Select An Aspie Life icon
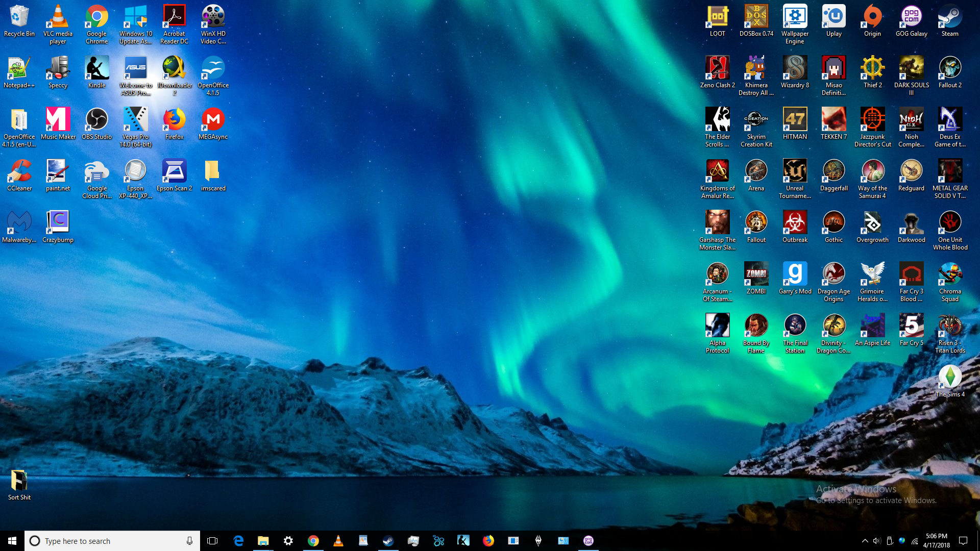Viewport: 980px width, 551px height. [x=873, y=331]
